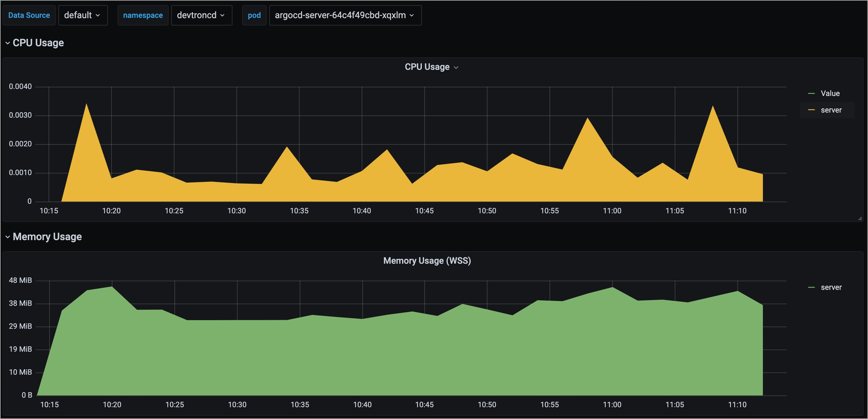The image size is (868, 419).
Task: Click the green Value legend color line
Action: click(811, 93)
